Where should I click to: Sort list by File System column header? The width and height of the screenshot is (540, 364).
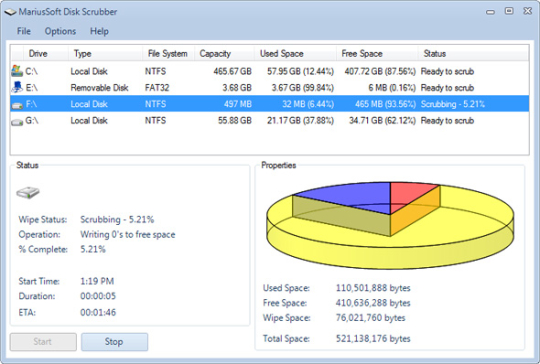click(x=168, y=54)
